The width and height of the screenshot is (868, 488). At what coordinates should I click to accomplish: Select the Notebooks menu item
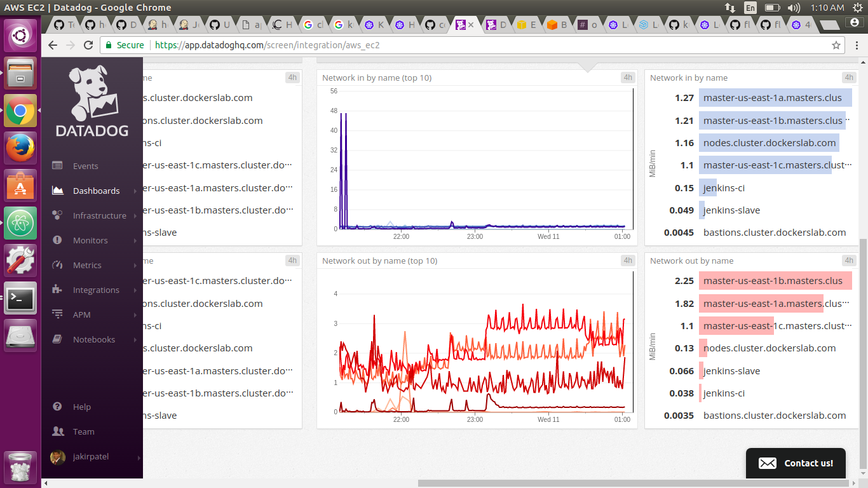click(x=94, y=339)
